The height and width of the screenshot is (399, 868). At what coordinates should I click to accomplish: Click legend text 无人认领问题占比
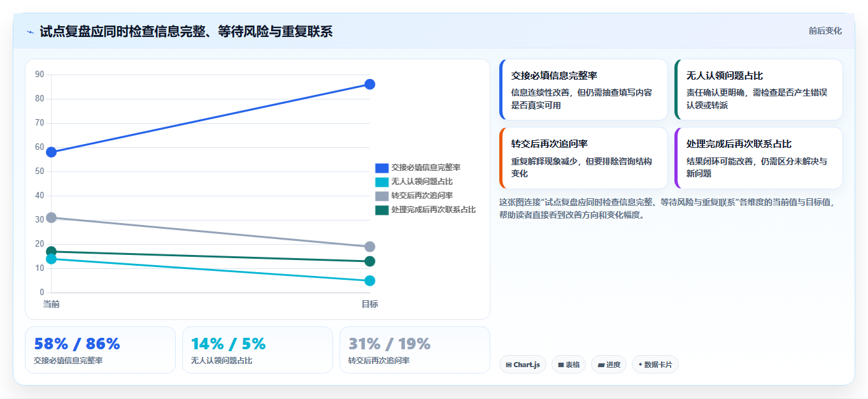[422, 182]
